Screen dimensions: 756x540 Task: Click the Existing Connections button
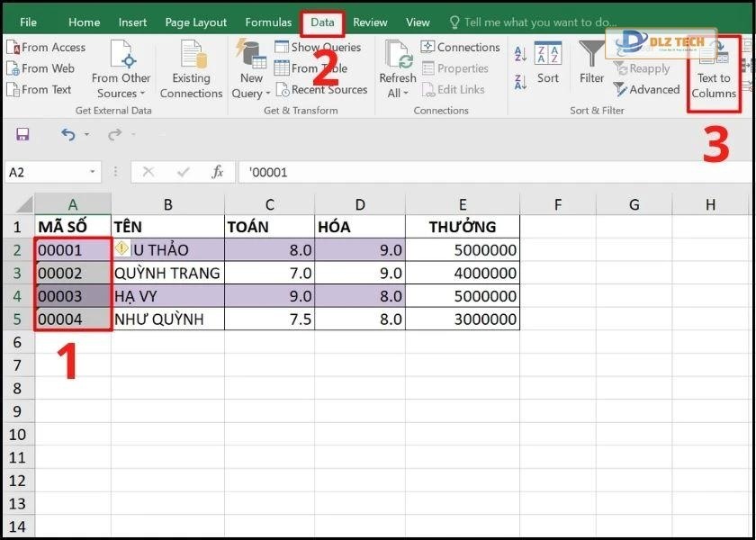[191, 72]
